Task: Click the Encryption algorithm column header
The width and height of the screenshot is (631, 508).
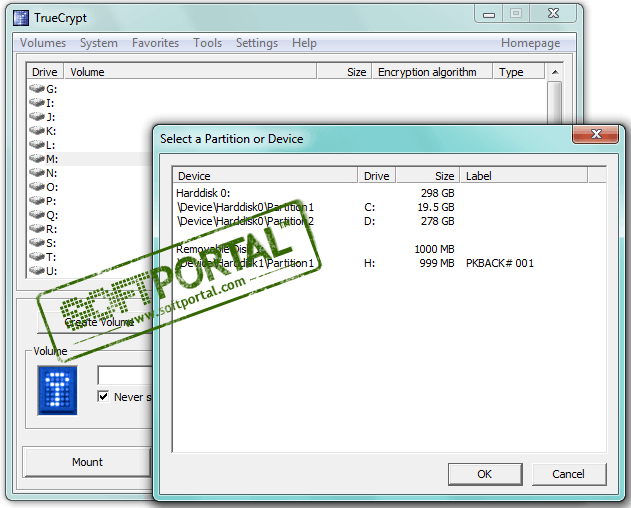Action: (433, 72)
